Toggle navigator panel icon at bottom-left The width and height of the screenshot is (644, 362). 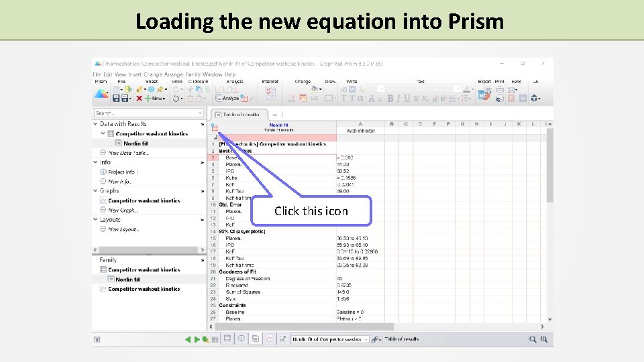coord(97,339)
